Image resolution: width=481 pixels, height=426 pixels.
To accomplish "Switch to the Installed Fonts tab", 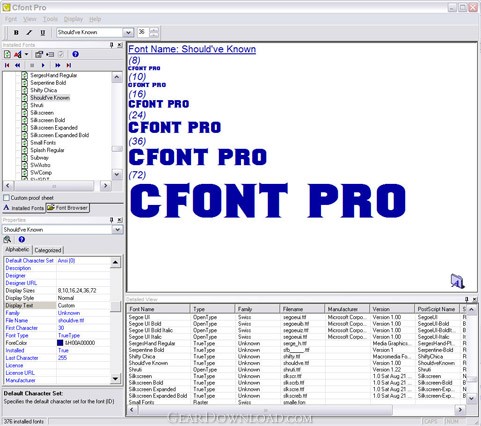I will point(24,208).
